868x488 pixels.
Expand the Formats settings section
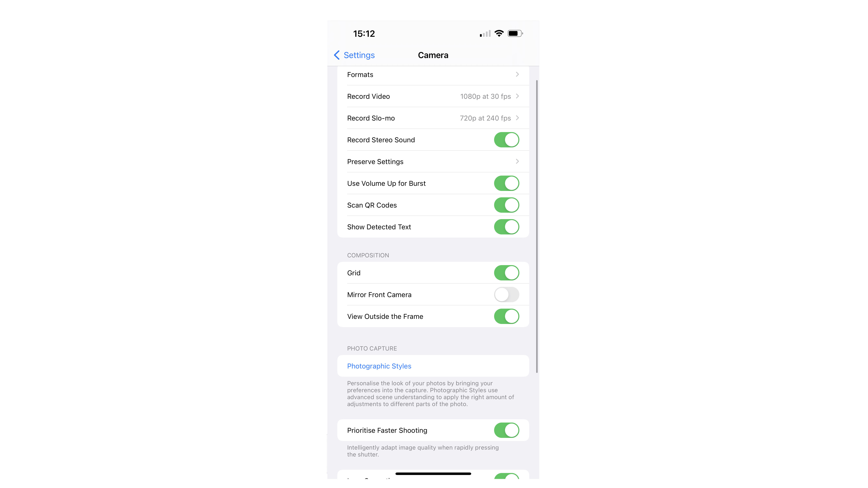tap(433, 74)
